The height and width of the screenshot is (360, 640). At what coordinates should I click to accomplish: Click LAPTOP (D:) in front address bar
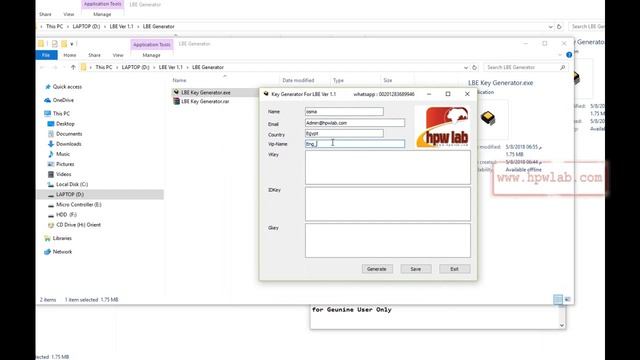click(136, 67)
